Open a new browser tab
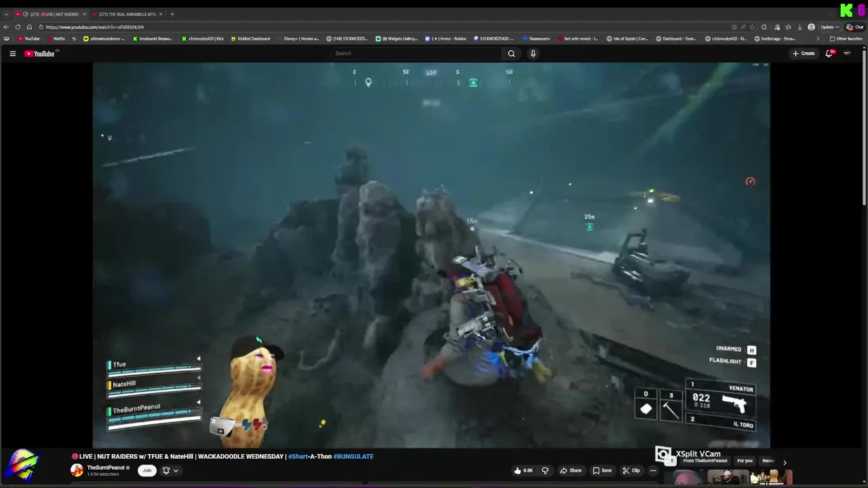Viewport: 868px width, 488px height. (172, 14)
